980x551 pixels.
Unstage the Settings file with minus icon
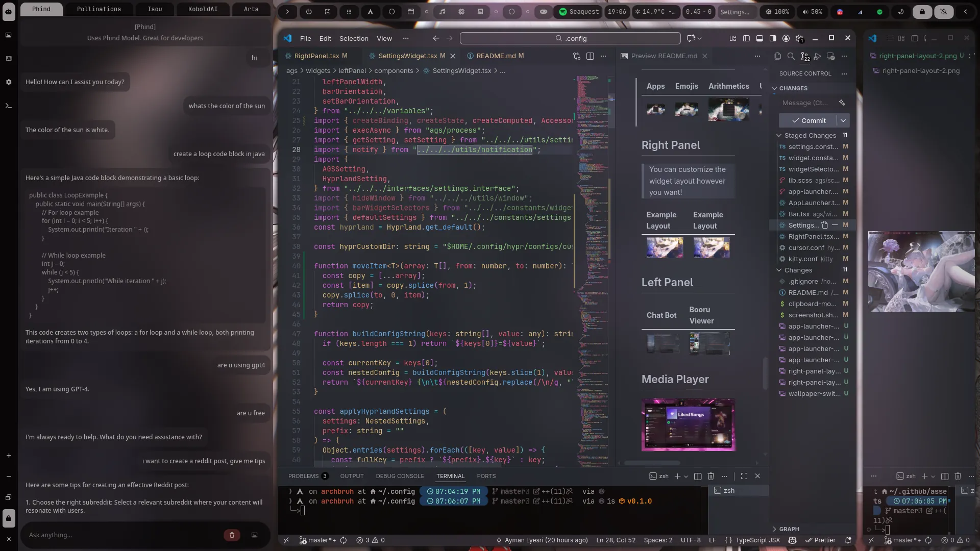click(835, 225)
